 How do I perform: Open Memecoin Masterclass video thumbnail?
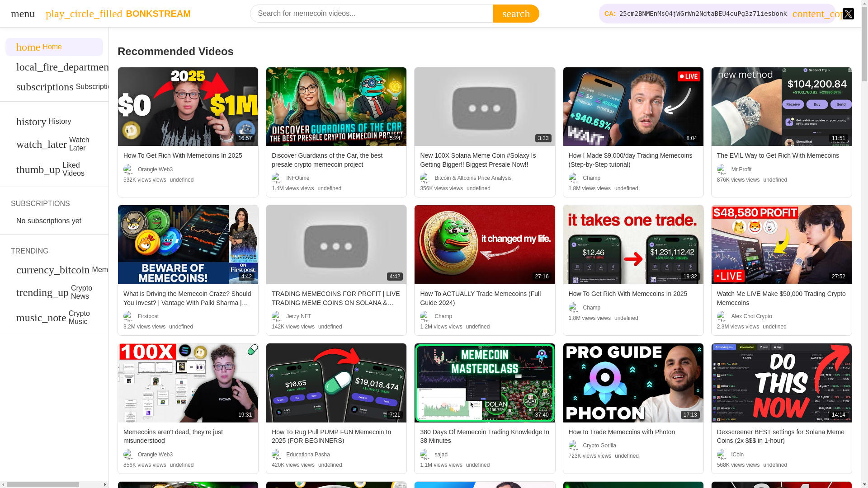point(485,383)
